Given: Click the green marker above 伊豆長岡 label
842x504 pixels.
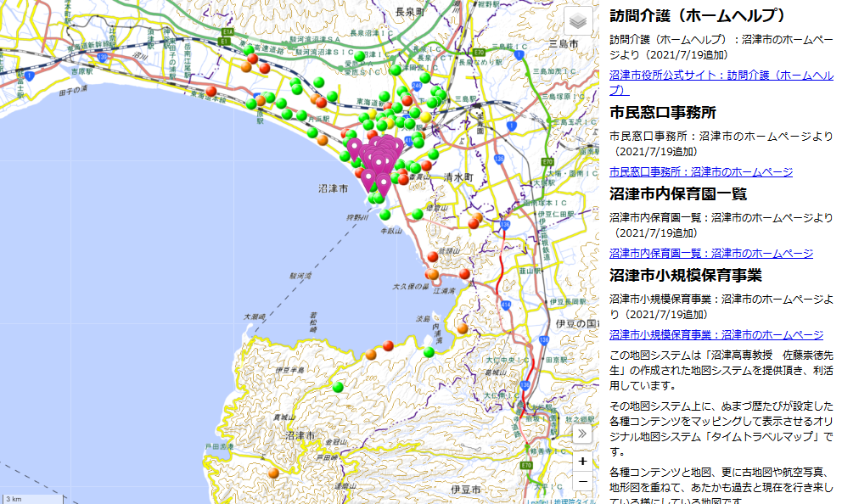Looking at the screenshot, I should point(429,352).
